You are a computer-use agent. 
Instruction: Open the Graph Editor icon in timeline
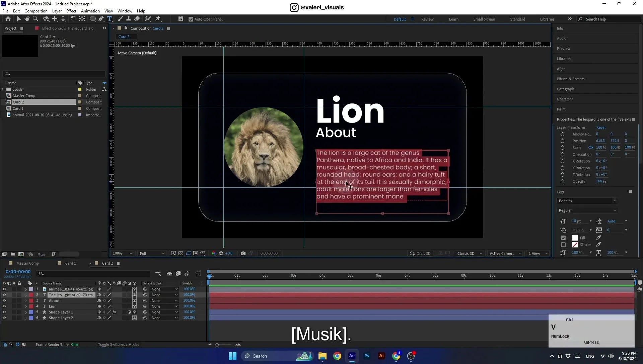point(198,274)
